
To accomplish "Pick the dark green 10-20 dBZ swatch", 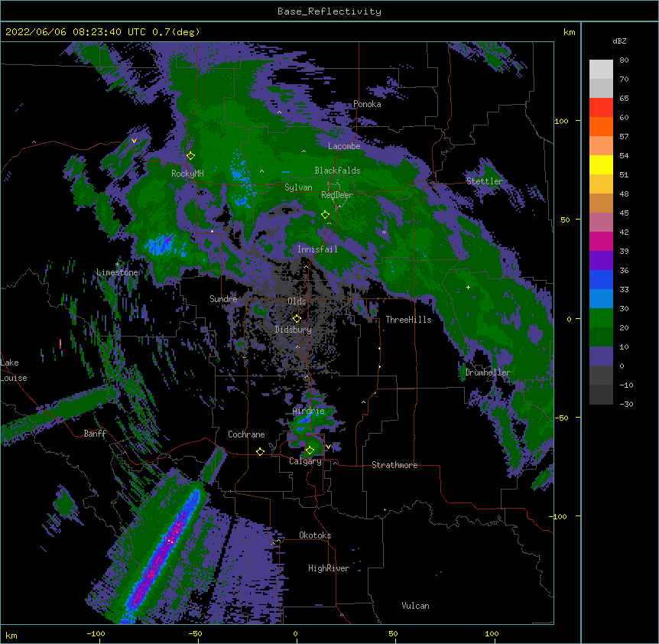I will pyautogui.click(x=601, y=337).
